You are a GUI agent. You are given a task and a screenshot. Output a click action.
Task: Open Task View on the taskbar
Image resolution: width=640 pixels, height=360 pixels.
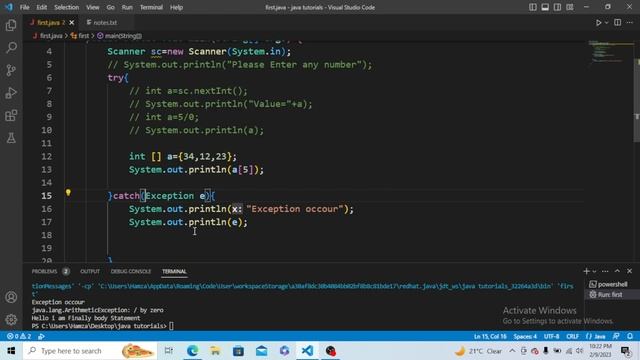[168, 351]
